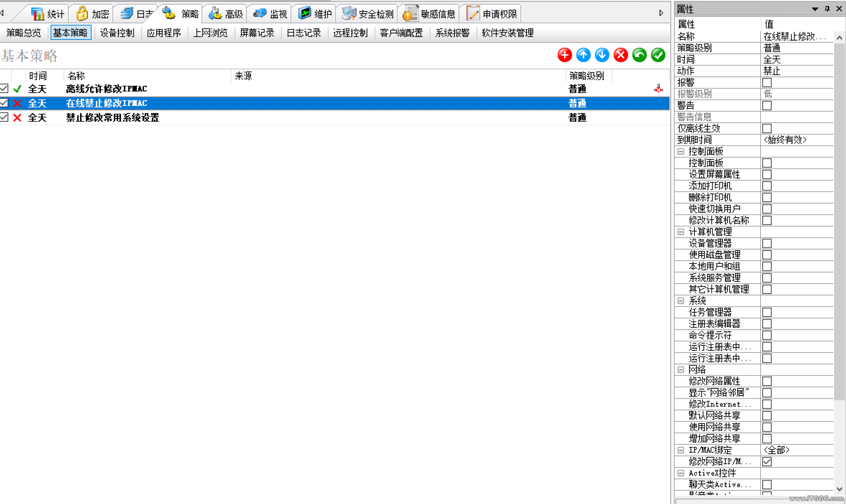Open the 申请权限 request permission tab
Screen dimensions: 846x504
[x=491, y=14]
